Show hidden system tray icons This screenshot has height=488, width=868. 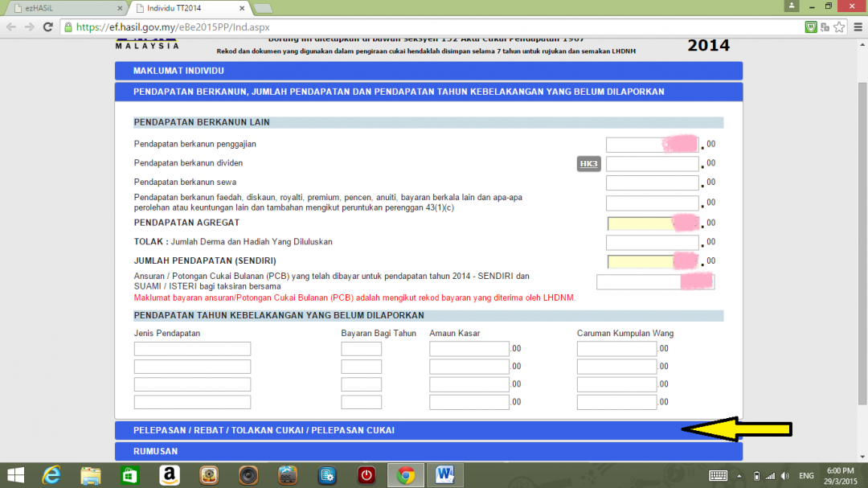click(739, 476)
